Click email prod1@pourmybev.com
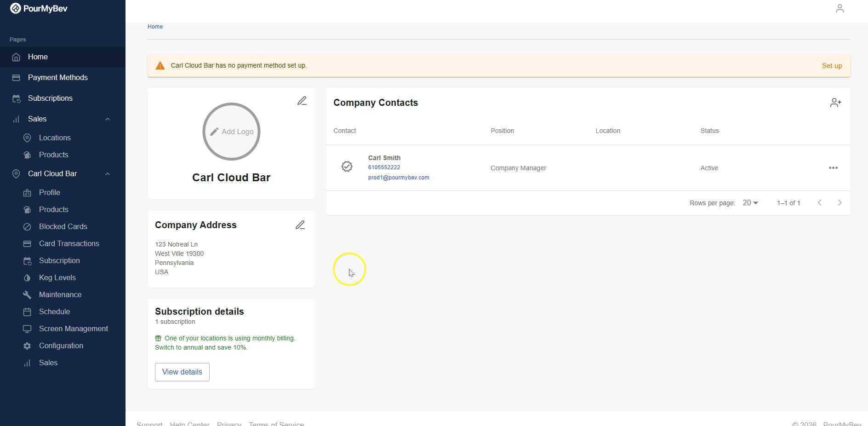 click(x=399, y=178)
